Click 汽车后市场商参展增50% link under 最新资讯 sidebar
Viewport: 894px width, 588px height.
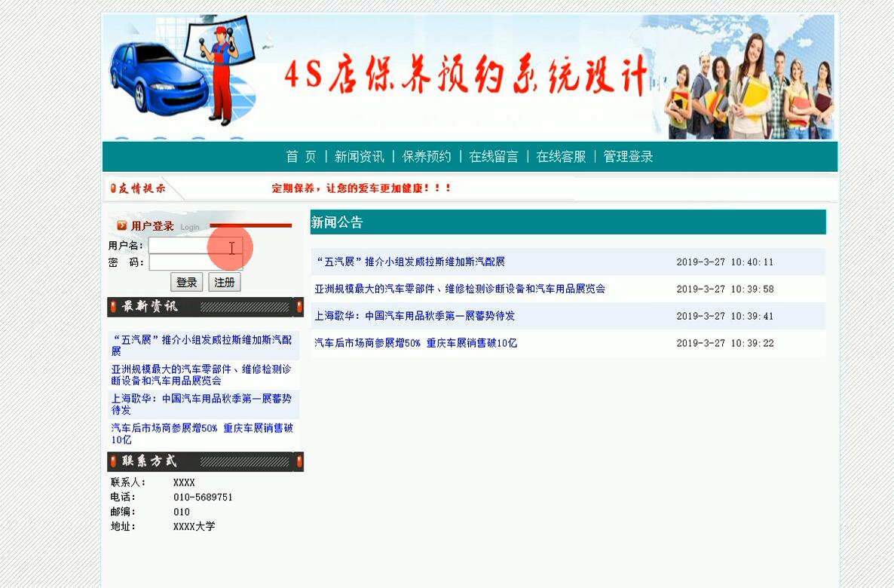[201, 433]
